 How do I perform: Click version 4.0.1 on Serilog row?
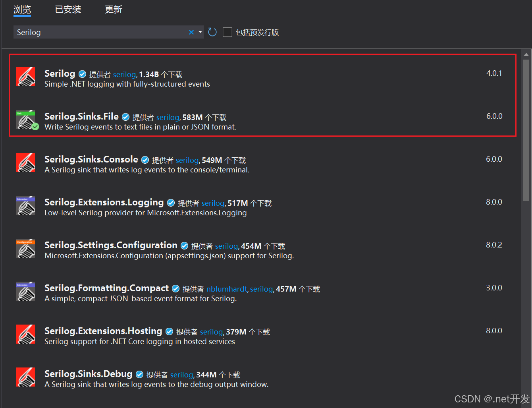point(494,73)
